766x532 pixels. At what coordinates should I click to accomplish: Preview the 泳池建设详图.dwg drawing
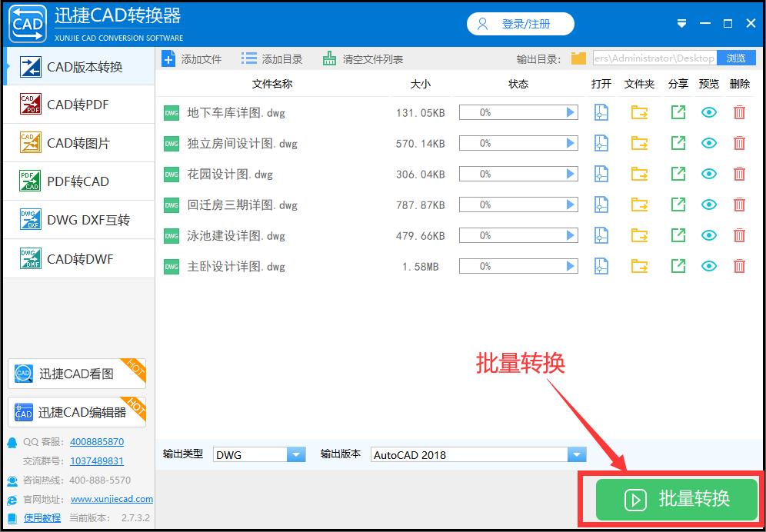coord(708,235)
